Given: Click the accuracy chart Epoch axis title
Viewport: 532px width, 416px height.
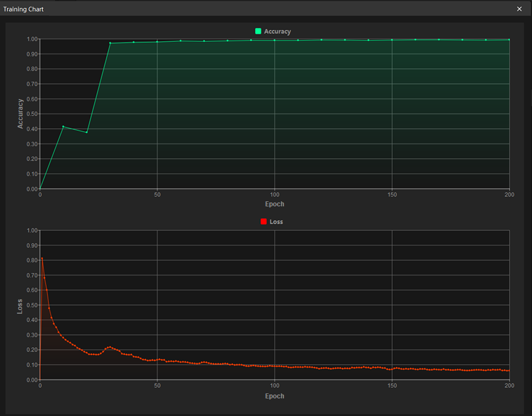Looking at the screenshot, I should 275,204.
